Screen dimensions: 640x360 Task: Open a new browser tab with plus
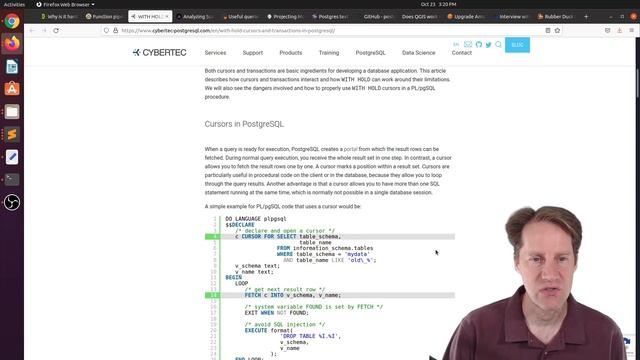point(586,17)
